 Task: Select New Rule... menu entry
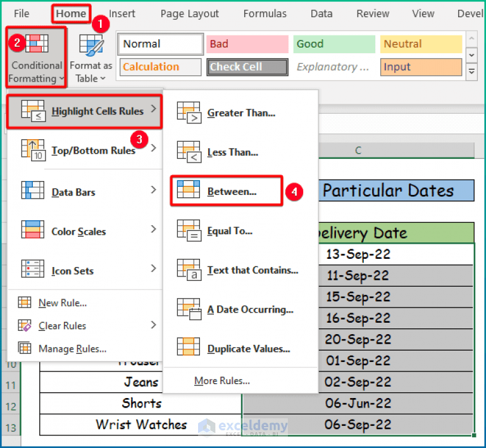coord(84,302)
